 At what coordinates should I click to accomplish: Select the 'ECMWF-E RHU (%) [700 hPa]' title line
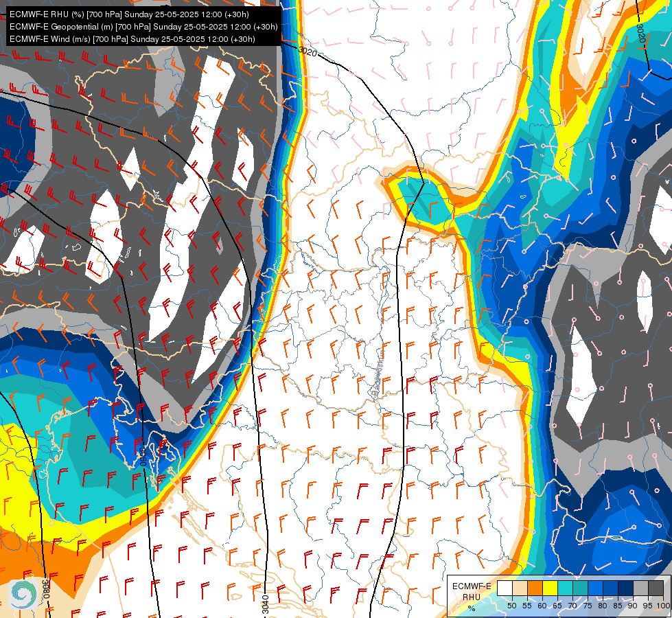[129, 14]
